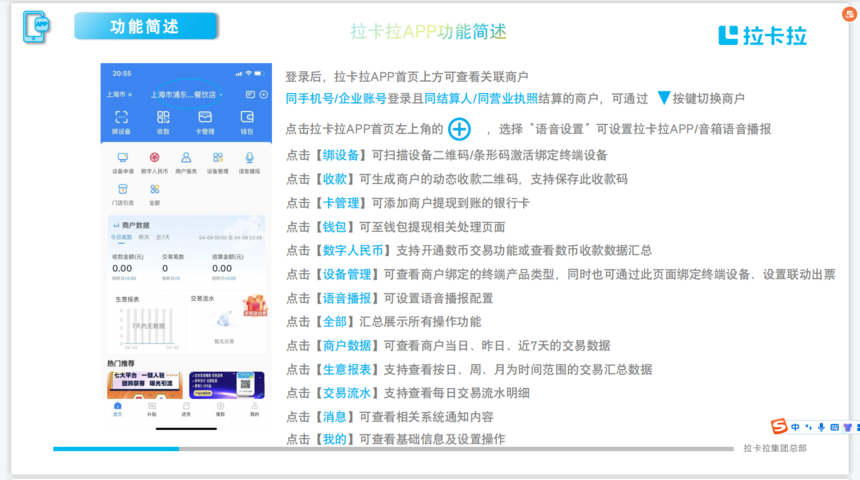Open 卡管理 card icon in phone
The image size is (860, 480).
(x=205, y=117)
